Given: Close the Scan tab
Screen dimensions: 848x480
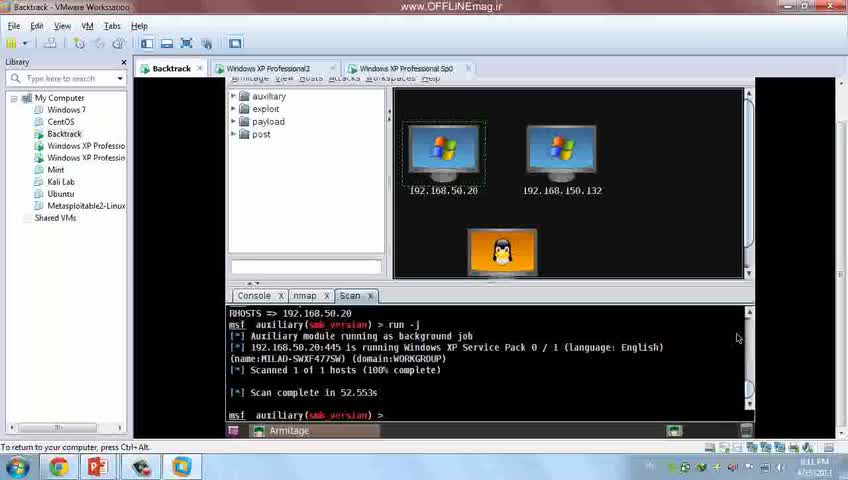Looking at the screenshot, I should (370, 296).
